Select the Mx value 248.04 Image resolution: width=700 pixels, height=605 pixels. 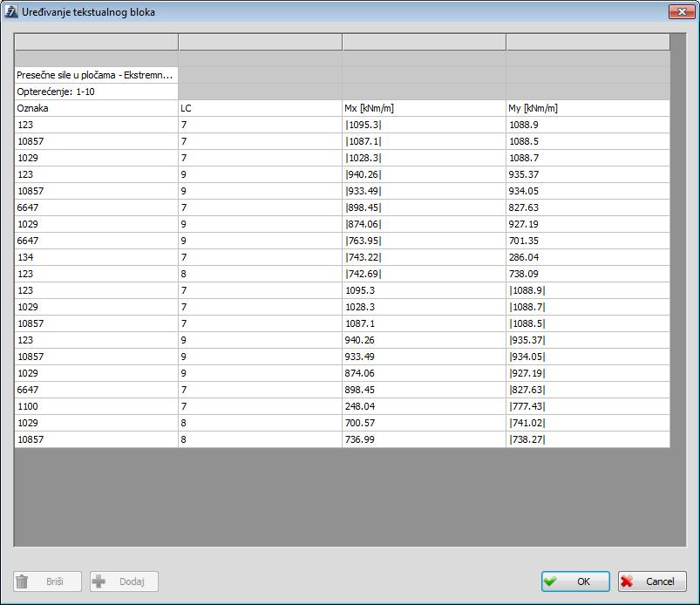(425, 406)
